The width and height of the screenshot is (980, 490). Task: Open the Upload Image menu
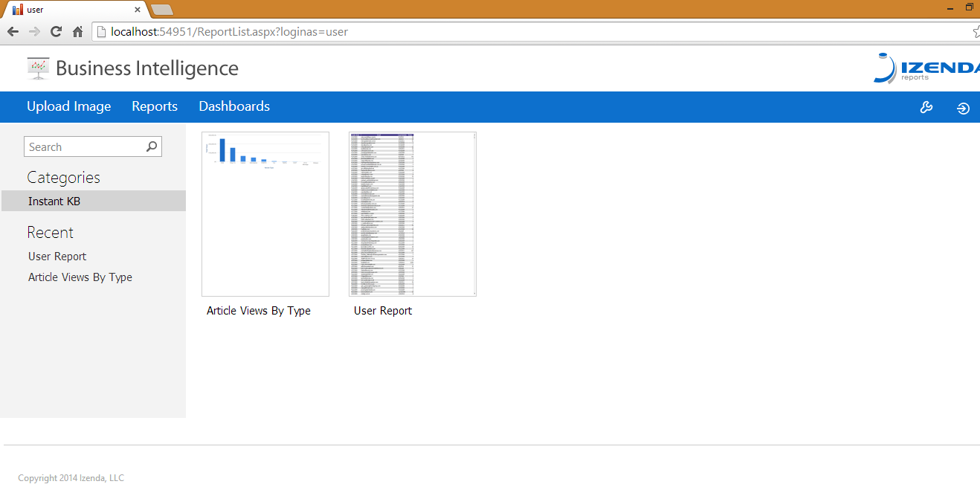coord(69,106)
